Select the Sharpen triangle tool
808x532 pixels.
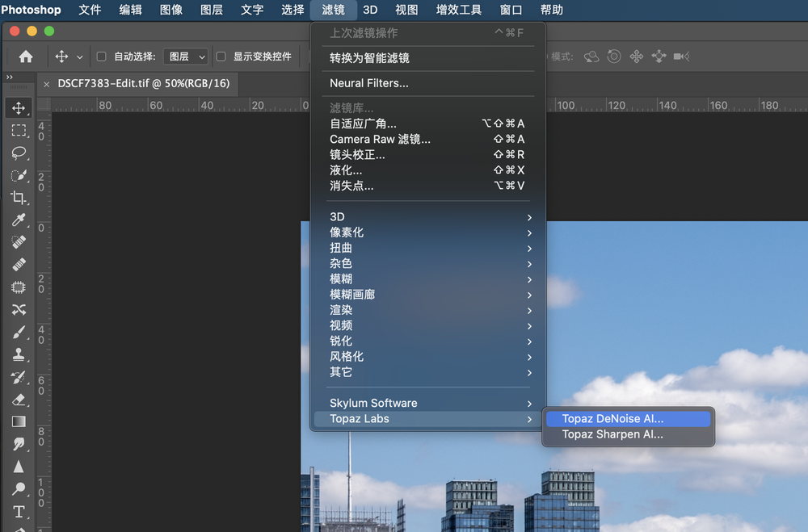(x=19, y=467)
